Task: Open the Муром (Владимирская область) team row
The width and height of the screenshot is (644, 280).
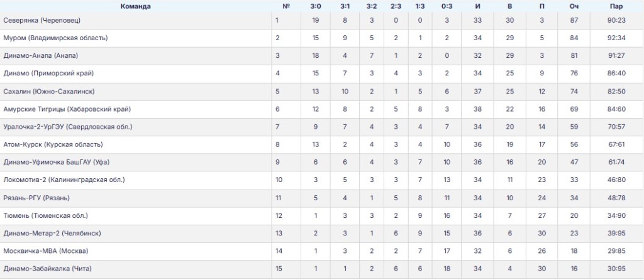Action: pos(55,38)
